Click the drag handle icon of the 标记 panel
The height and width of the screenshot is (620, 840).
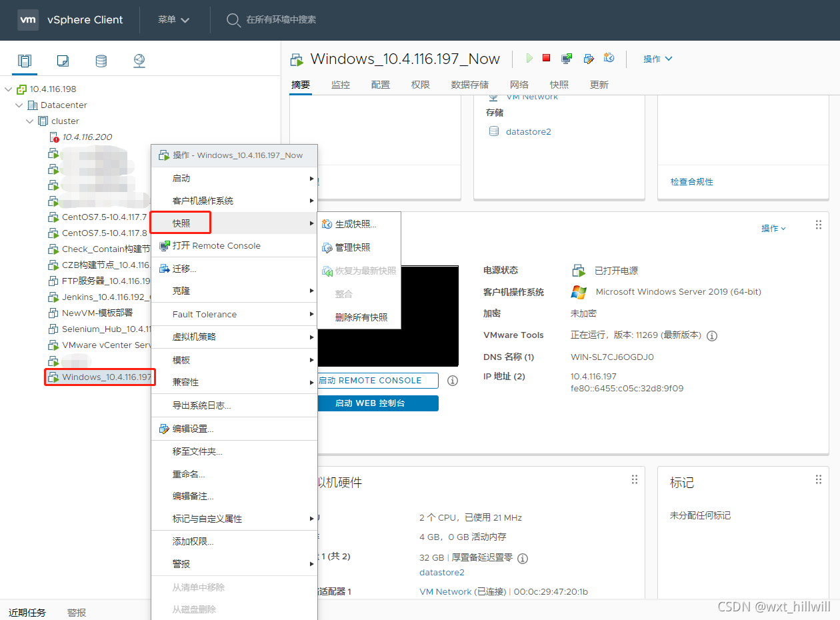pyautogui.click(x=819, y=479)
